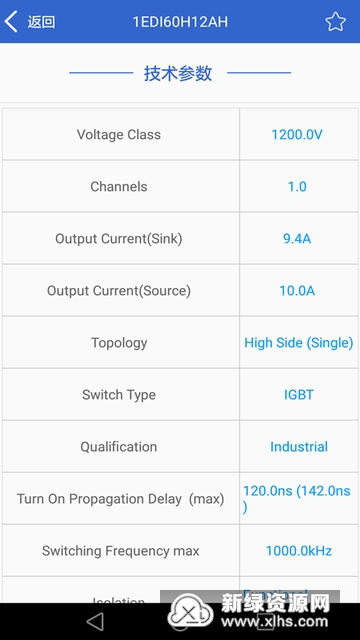Select the Industrial qualification value
The width and height of the screenshot is (360, 640).
click(x=299, y=447)
